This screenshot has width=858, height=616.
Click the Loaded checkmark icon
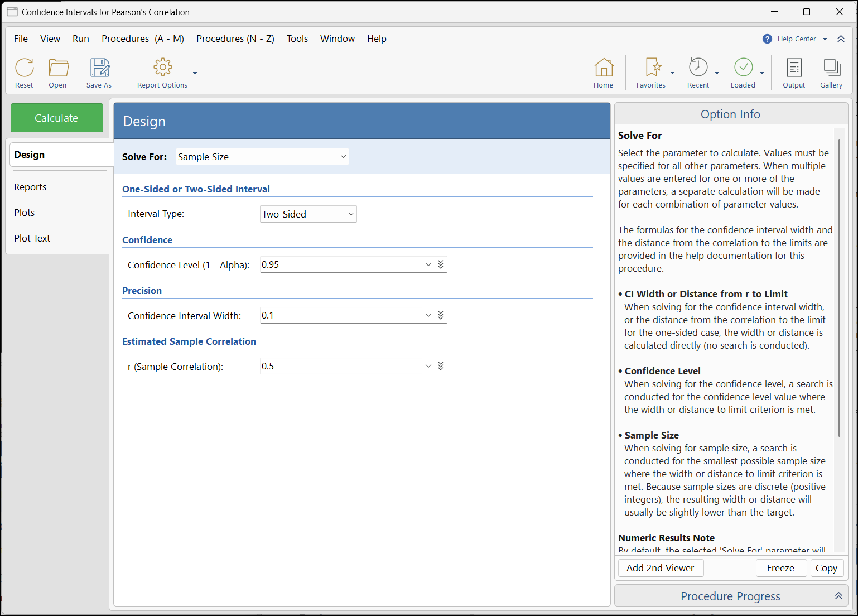pyautogui.click(x=743, y=68)
